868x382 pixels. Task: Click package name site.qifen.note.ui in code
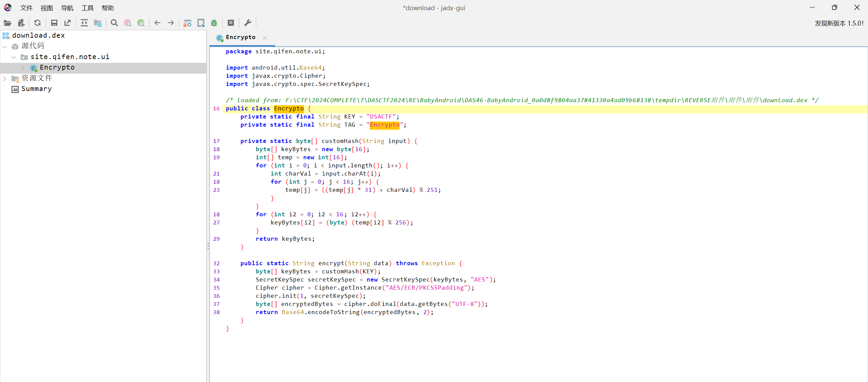288,52
